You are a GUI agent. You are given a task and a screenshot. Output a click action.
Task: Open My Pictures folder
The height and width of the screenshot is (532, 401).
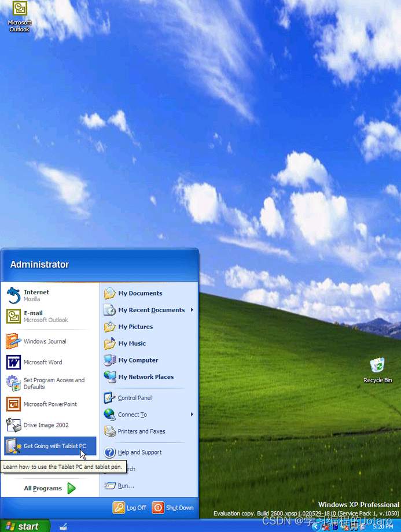coord(149,327)
